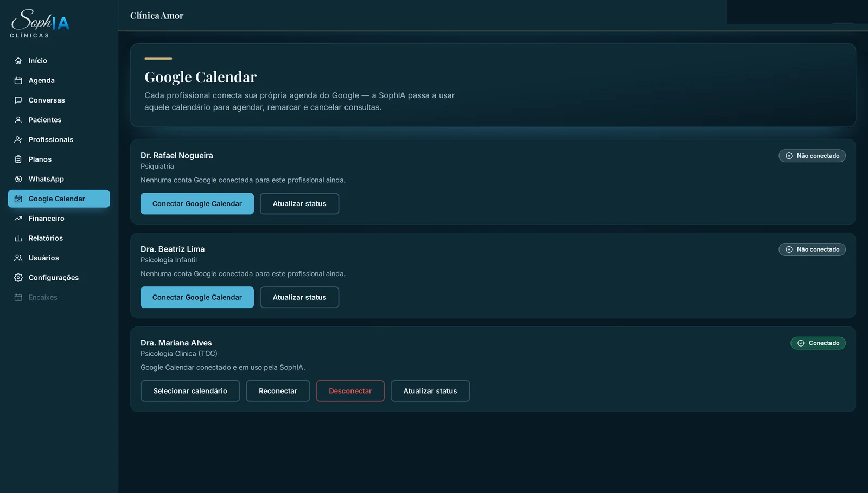Open the Profissionais page
868x493 pixels.
[x=59, y=139]
